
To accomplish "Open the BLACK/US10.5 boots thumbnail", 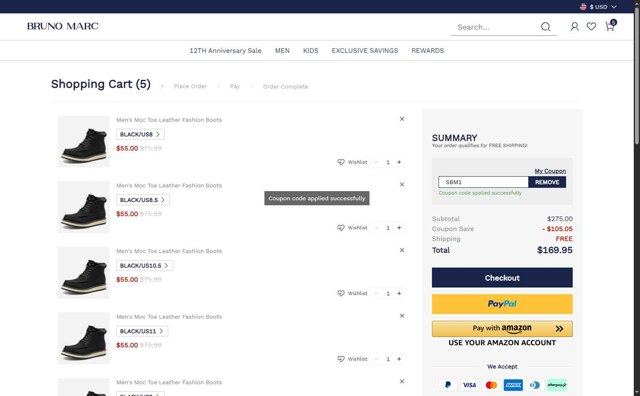I will [x=84, y=273].
